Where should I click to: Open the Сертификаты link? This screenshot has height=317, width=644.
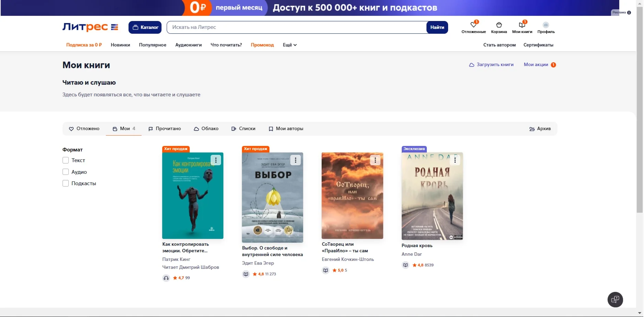538,45
